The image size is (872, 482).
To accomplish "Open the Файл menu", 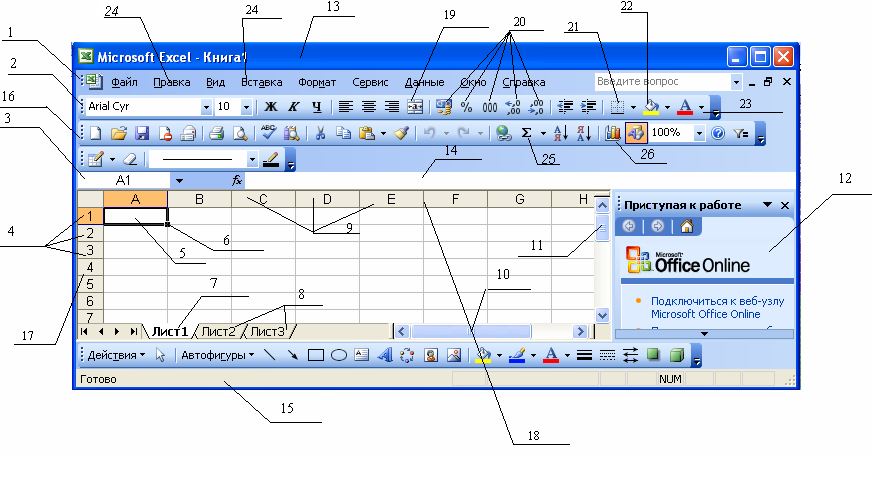I will (x=124, y=82).
